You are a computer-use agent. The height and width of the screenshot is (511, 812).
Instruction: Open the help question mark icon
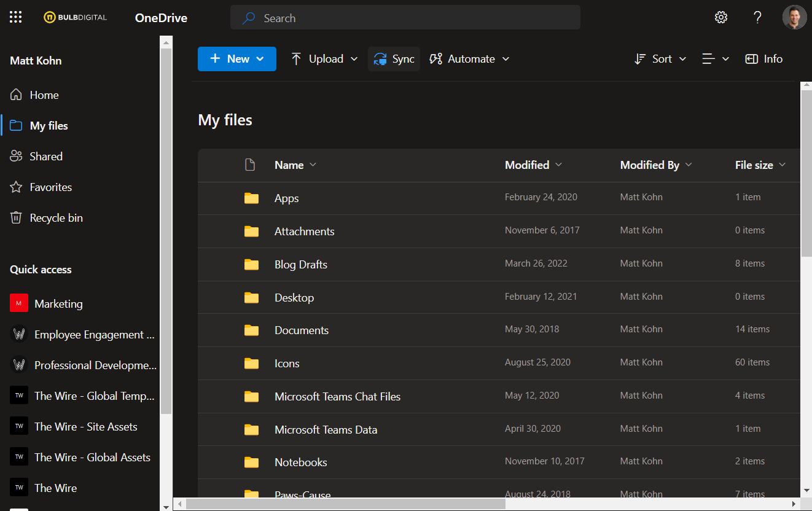coord(757,17)
